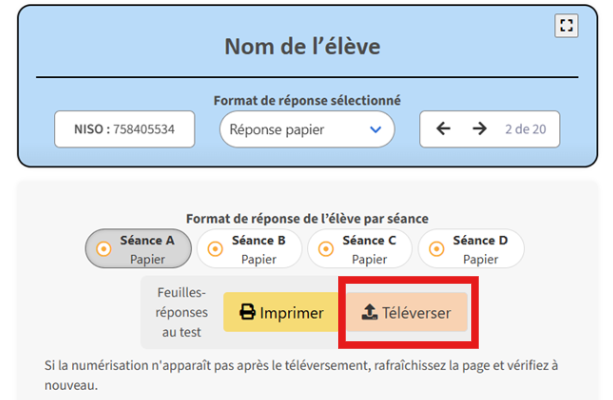
Task: Expand the student panel to fullscreen
Action: 567,27
